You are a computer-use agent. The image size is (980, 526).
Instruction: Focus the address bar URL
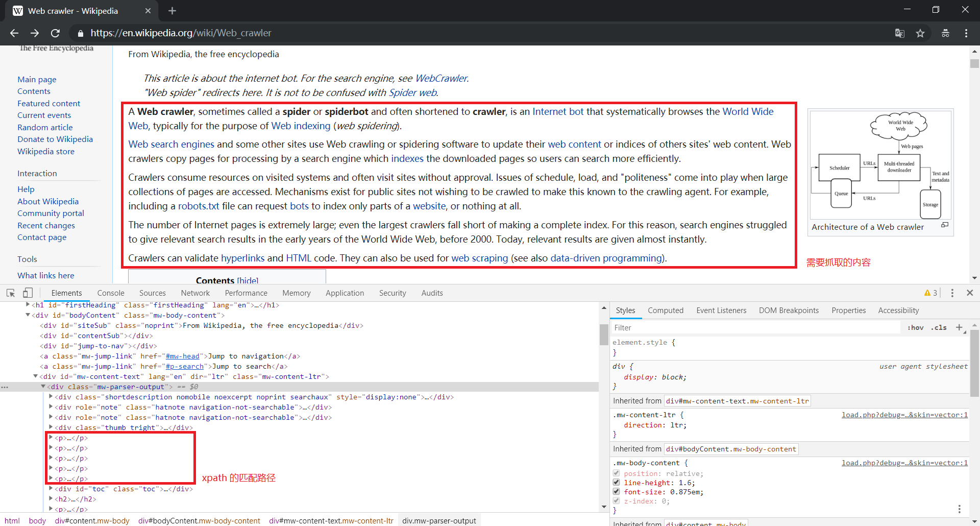pos(181,33)
